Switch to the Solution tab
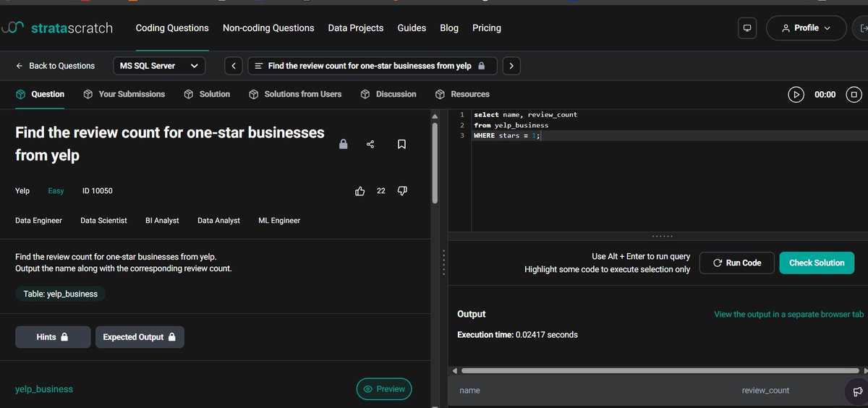 (207, 94)
